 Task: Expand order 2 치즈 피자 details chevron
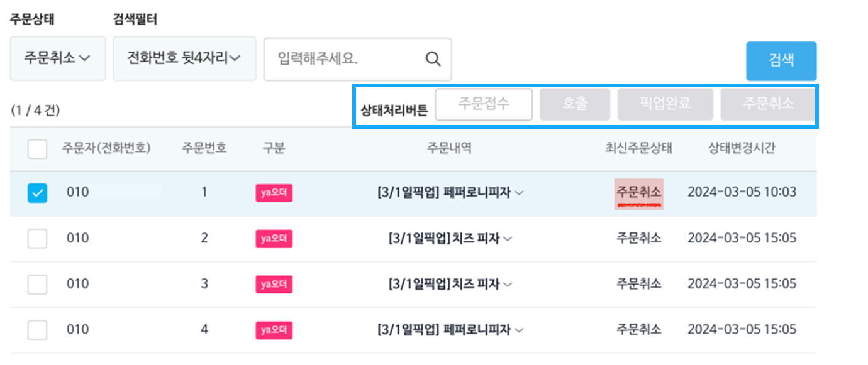pos(508,239)
